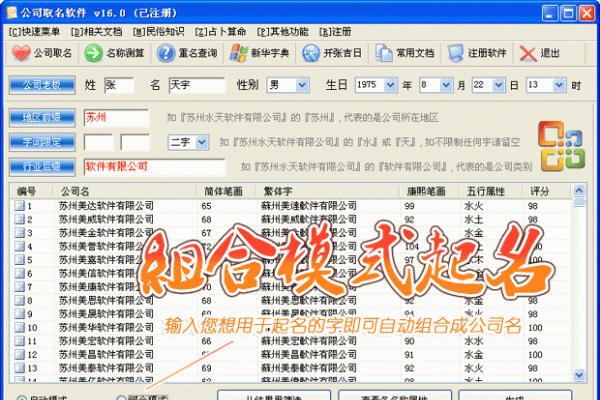Open the 相关文档 menu
The height and width of the screenshot is (400, 600).
tap(96, 31)
